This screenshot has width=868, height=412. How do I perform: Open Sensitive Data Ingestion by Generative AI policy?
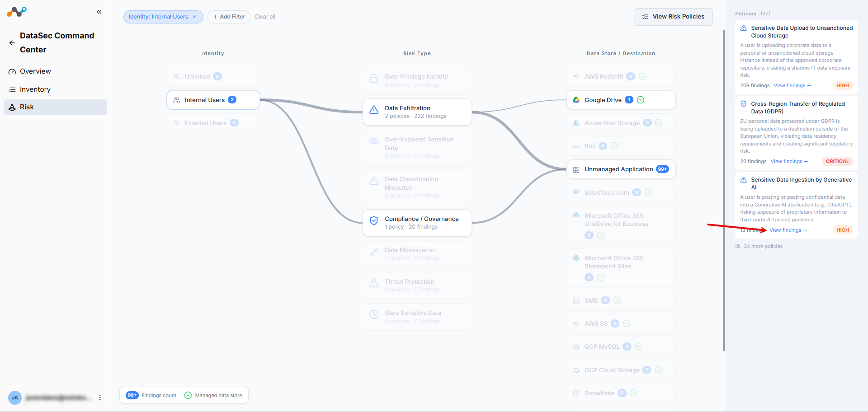(801, 183)
